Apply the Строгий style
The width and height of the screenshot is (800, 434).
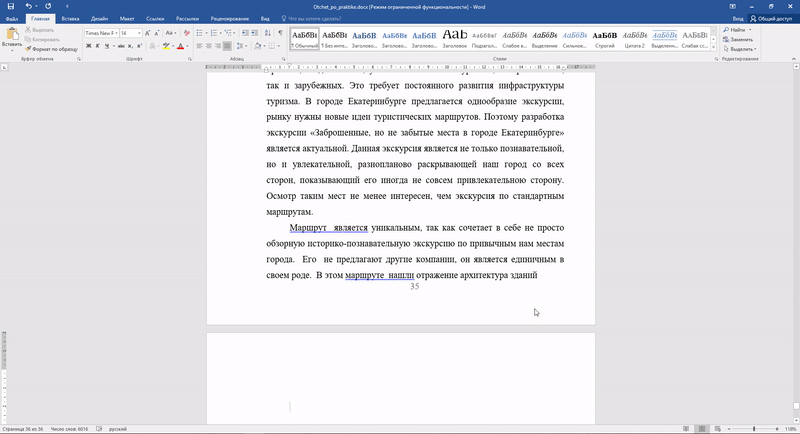point(605,39)
